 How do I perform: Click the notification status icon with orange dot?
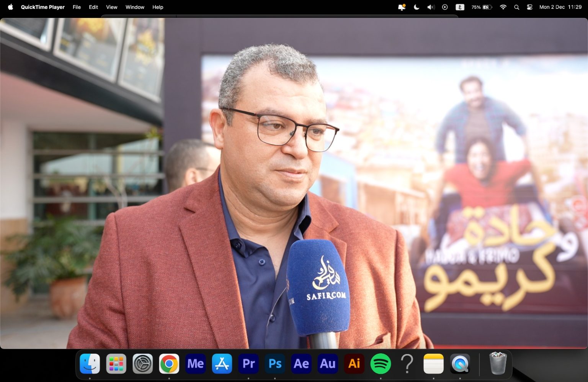point(402,7)
